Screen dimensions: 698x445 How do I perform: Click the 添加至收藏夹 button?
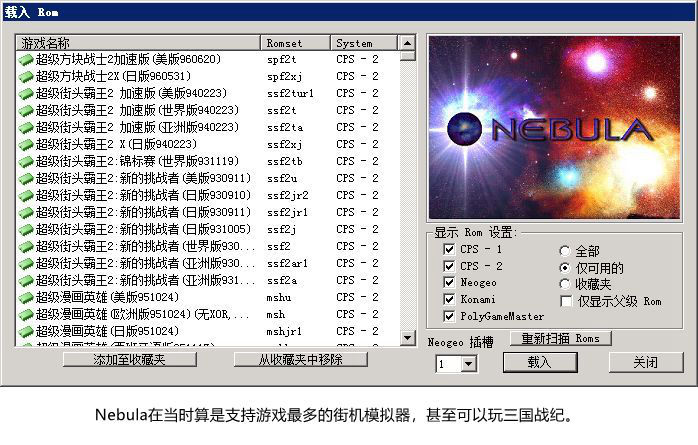[130, 359]
